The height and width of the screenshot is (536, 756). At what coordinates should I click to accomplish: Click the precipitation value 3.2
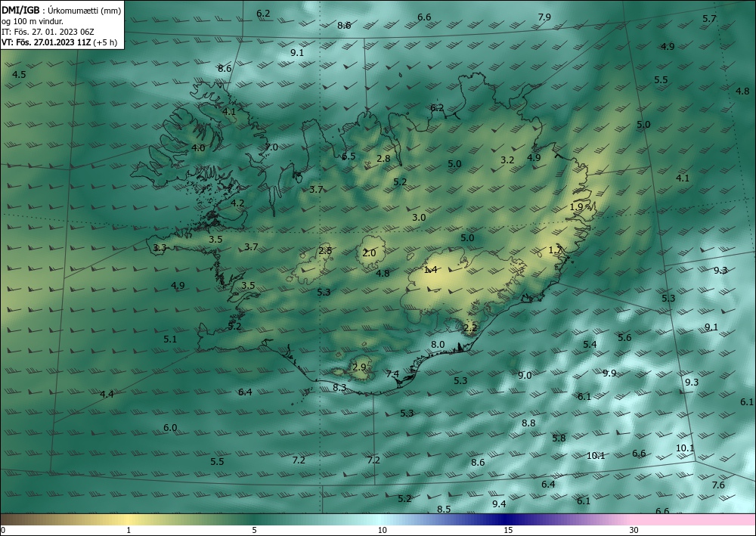point(507,160)
